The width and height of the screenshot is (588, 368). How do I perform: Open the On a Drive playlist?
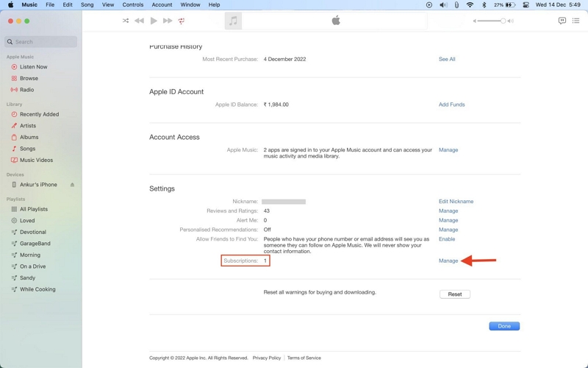(x=32, y=266)
